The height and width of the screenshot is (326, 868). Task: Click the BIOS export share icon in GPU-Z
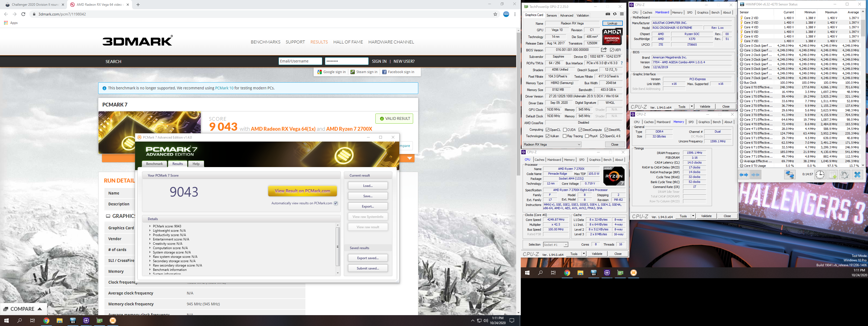604,50
